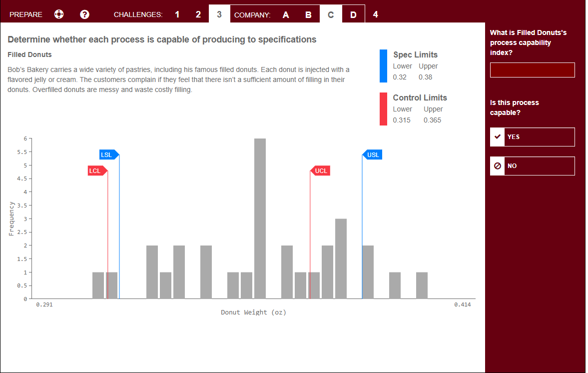Open the question mark help icon
This screenshot has width=588, height=373.
click(x=85, y=14)
